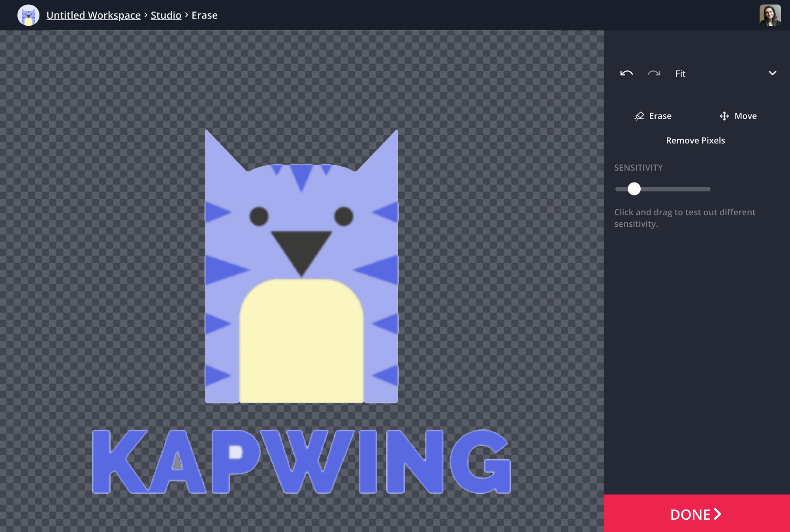Return to the Studio breadcrumb link
Image resolution: width=790 pixels, height=532 pixels.
[166, 15]
